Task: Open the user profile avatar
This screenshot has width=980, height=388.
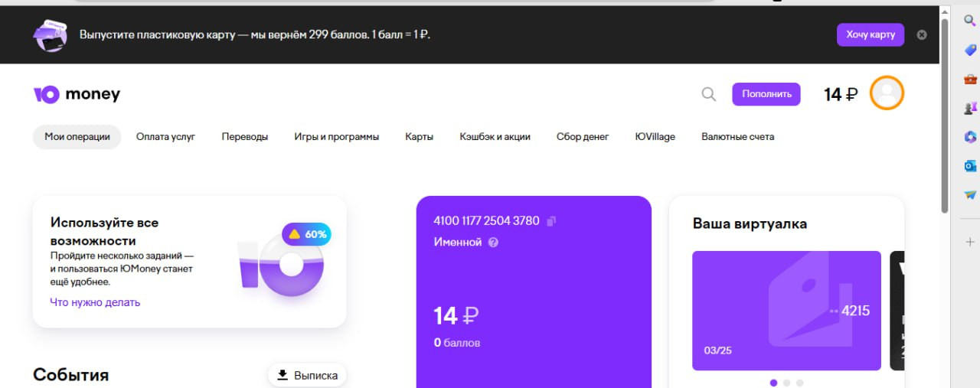Action: (x=887, y=93)
